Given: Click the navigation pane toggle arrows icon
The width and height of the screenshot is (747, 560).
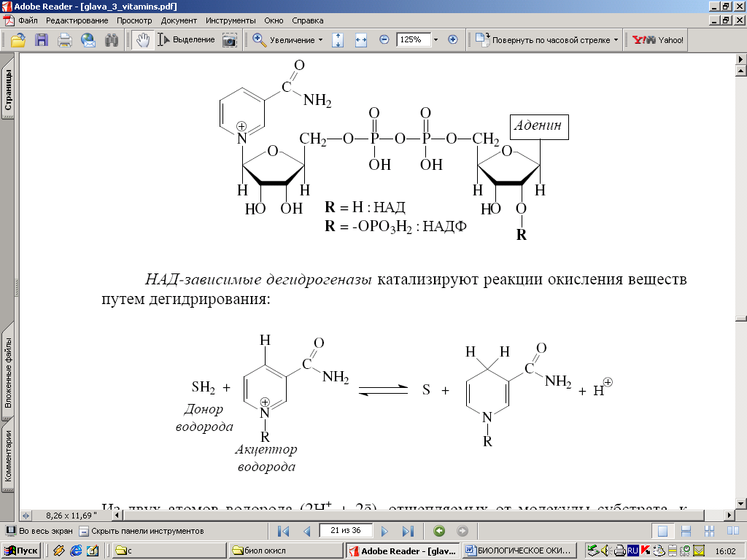Looking at the screenshot, I should click(x=26, y=516).
